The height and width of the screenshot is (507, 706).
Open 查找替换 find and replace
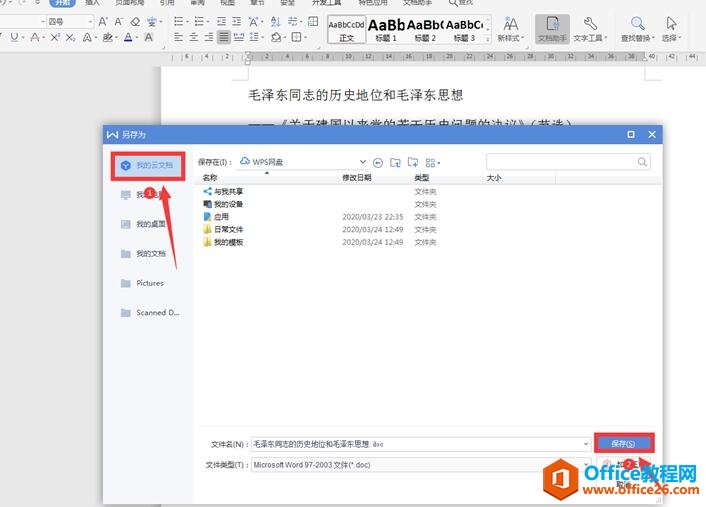(638, 28)
